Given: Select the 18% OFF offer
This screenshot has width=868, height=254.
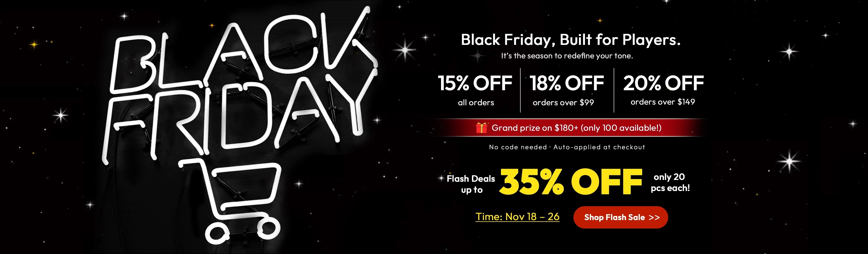Looking at the screenshot, I should tap(567, 83).
